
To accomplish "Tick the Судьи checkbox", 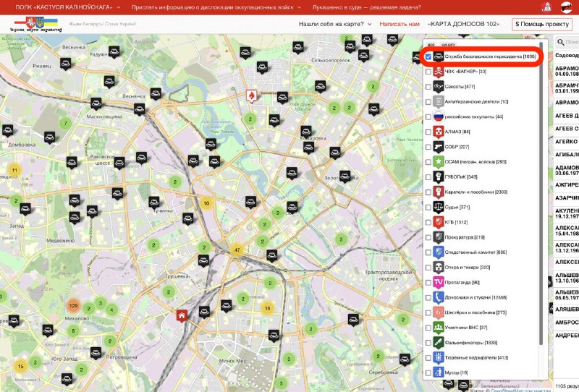I will pos(428,207).
